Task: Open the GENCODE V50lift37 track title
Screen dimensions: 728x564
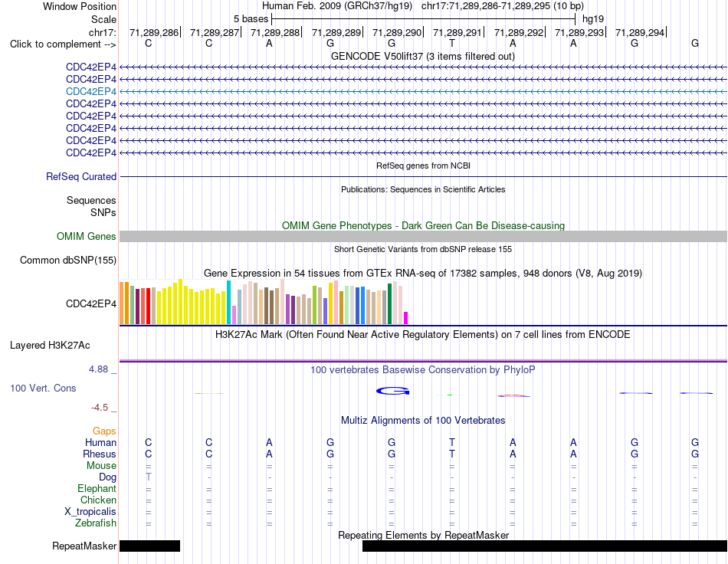Action: pyautogui.click(x=422, y=56)
